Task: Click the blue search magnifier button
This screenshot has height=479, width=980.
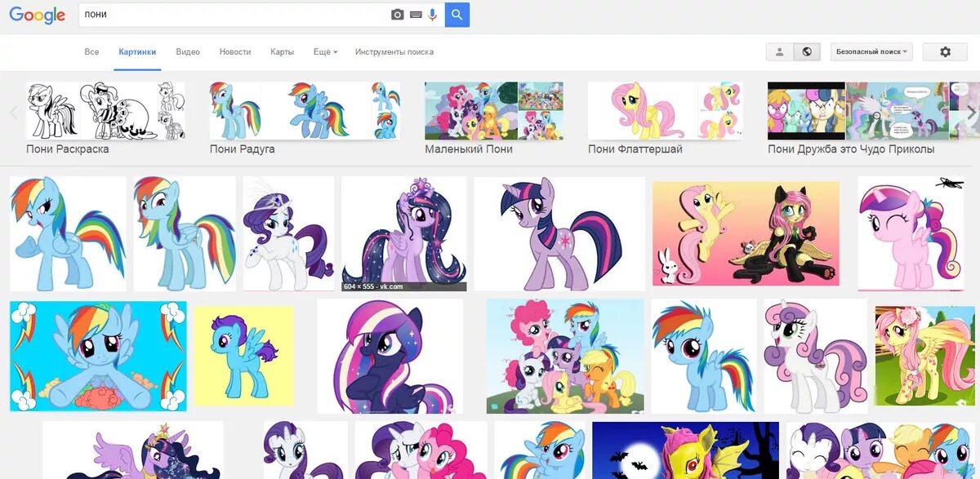Action: pos(457,15)
